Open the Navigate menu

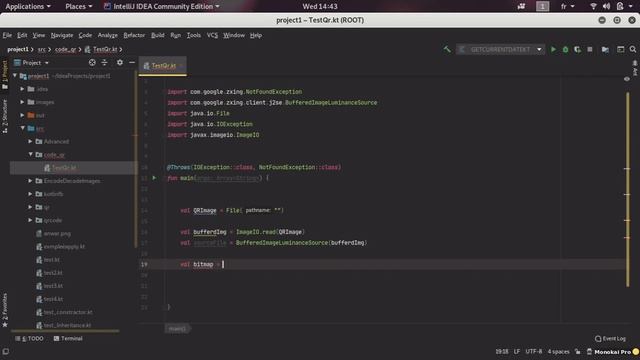62,35
